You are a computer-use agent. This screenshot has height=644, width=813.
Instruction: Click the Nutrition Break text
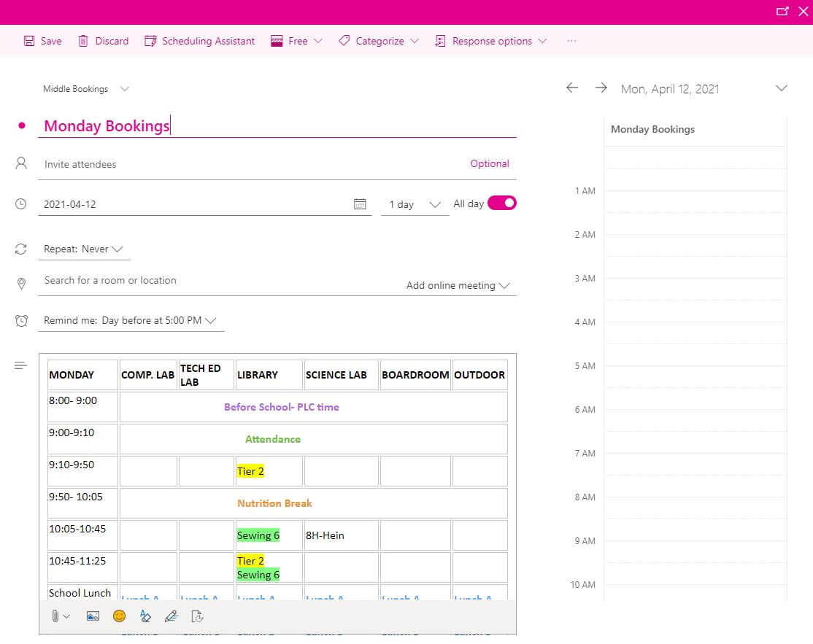275,503
